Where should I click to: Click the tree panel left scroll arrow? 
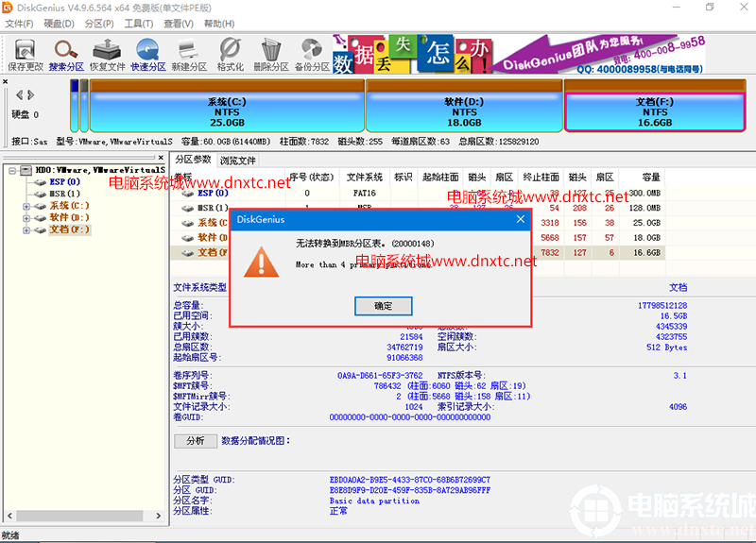[9, 516]
